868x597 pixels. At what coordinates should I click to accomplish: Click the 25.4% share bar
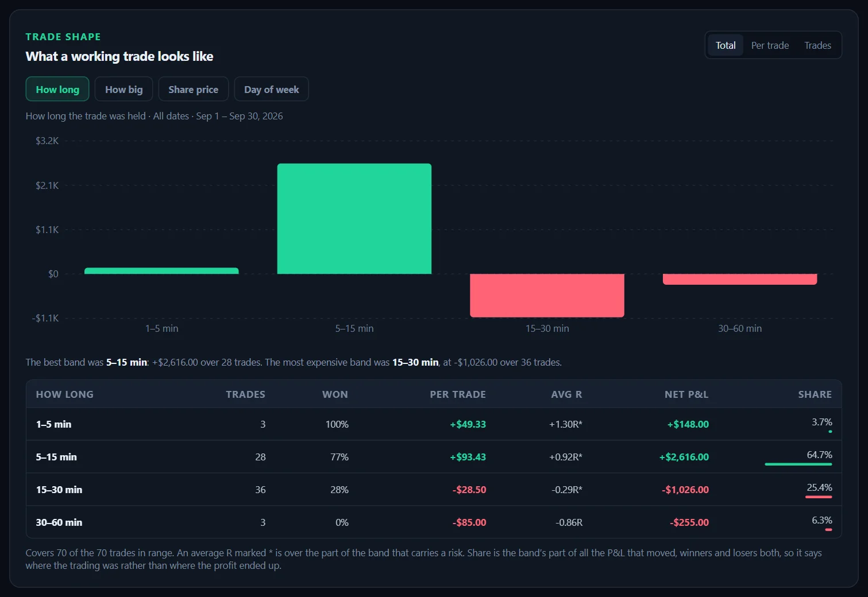pos(819,497)
